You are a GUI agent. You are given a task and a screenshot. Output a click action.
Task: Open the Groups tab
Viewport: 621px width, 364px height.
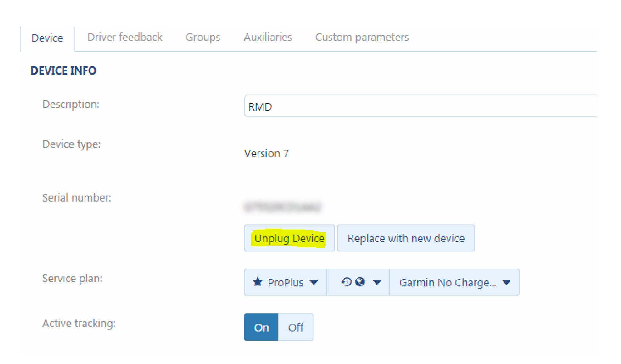pos(203,37)
